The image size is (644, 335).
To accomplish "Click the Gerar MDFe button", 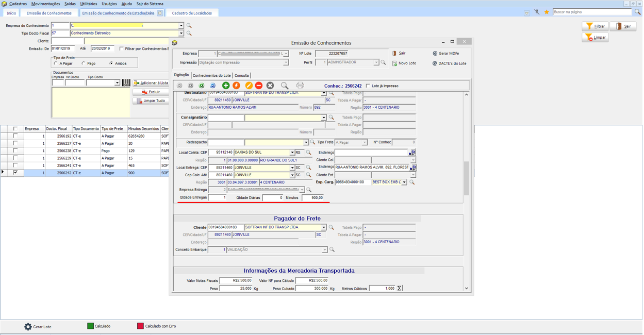I will coord(446,54).
